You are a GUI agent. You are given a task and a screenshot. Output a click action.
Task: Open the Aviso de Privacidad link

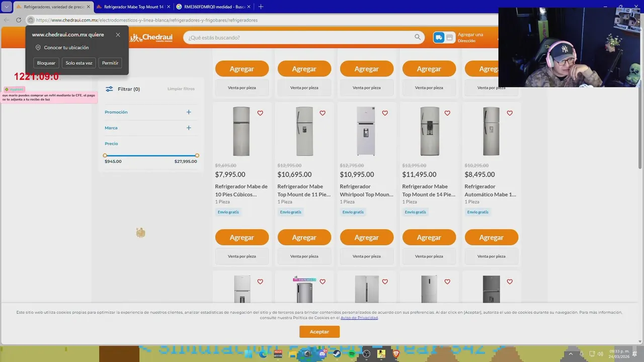[x=359, y=318]
